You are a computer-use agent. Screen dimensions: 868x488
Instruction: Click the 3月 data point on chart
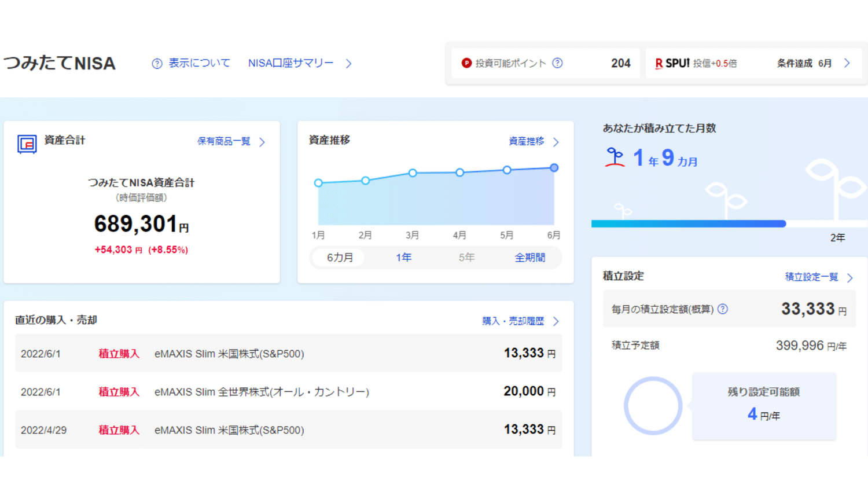[x=413, y=173]
